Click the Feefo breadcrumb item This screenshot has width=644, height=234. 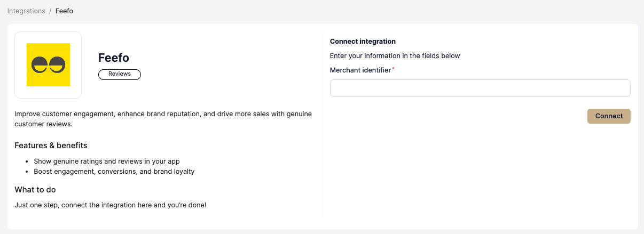[64, 11]
